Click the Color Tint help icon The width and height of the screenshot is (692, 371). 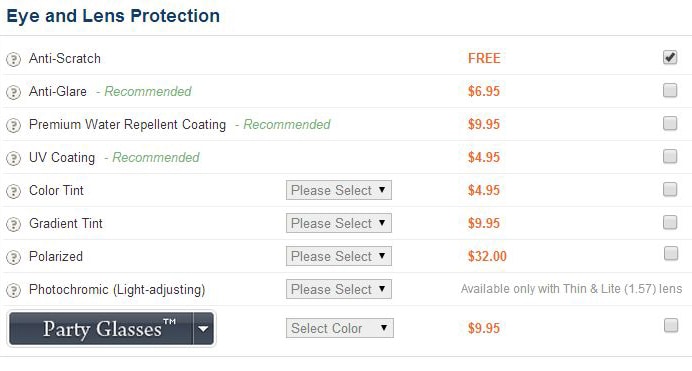tap(13, 191)
